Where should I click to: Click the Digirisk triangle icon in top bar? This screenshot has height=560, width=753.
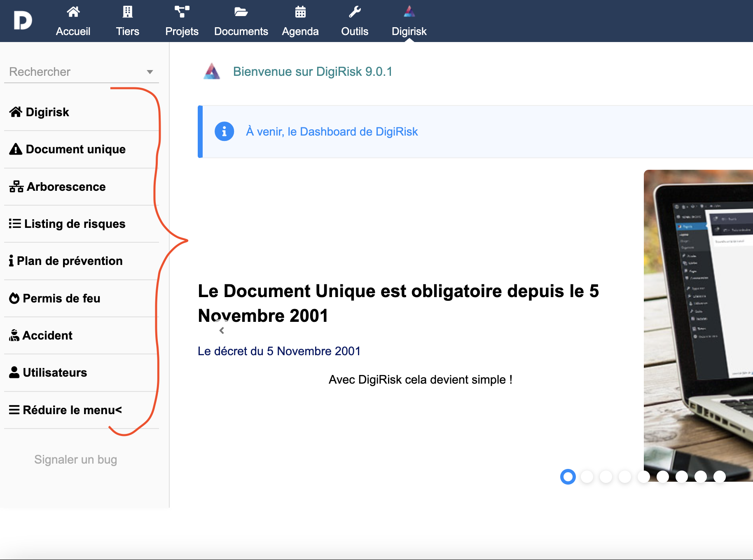point(409,12)
